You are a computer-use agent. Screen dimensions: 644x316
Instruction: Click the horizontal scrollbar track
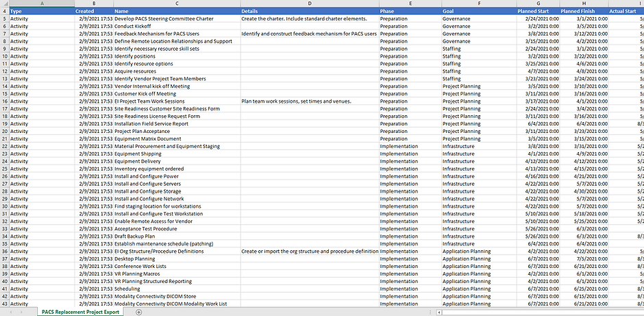point(543,313)
